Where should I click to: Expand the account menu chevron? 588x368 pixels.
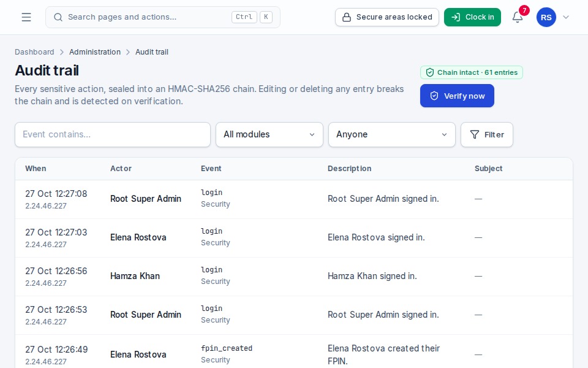(566, 17)
